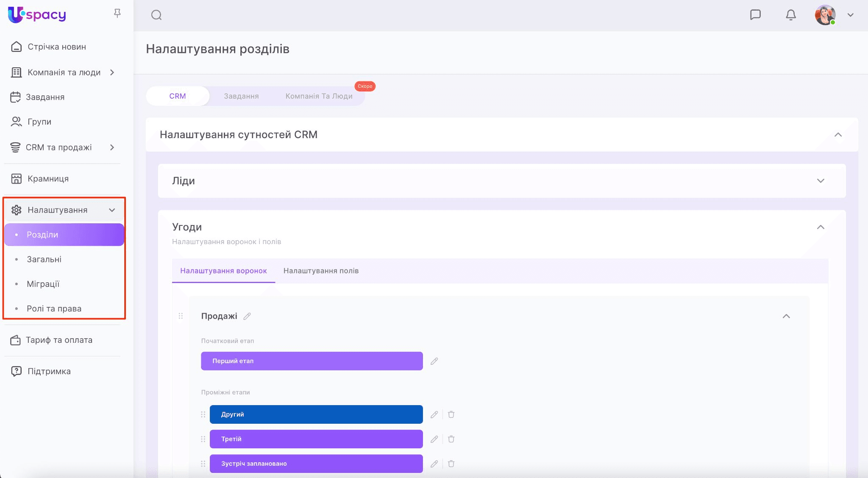Edit the Перший етап stage pencil
868x478 pixels.
tap(434, 361)
